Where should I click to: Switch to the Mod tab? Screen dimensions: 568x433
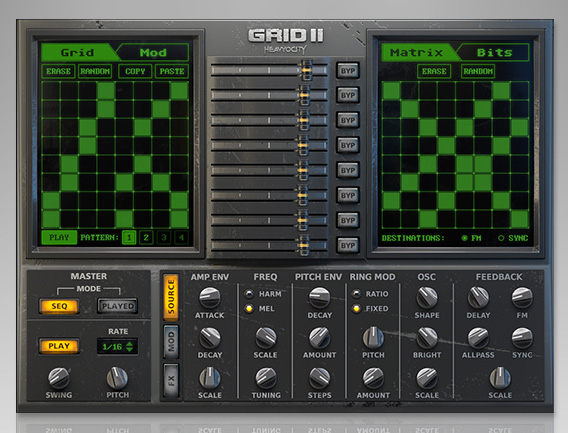(x=153, y=53)
